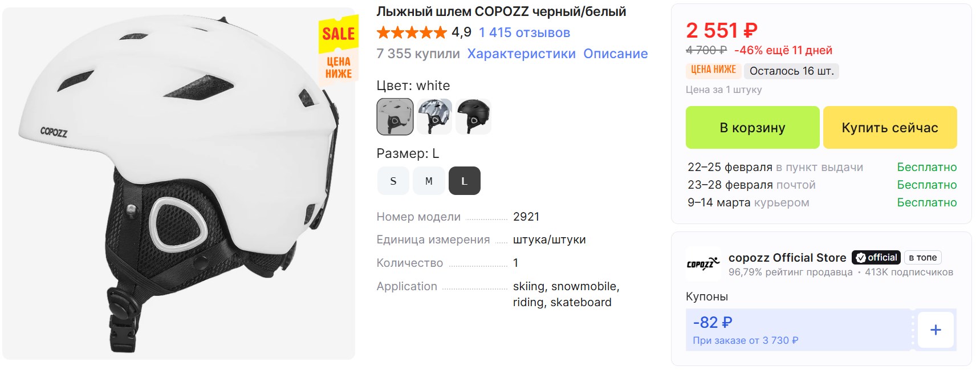The image size is (980, 370).
Task: Select the white helmet color swatch
Action: point(395,116)
